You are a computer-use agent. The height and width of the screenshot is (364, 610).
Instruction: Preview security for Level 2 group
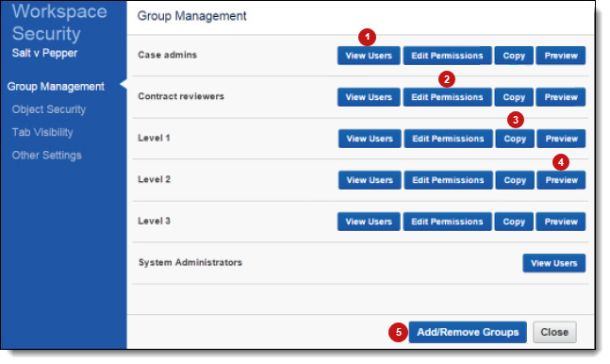561,180
